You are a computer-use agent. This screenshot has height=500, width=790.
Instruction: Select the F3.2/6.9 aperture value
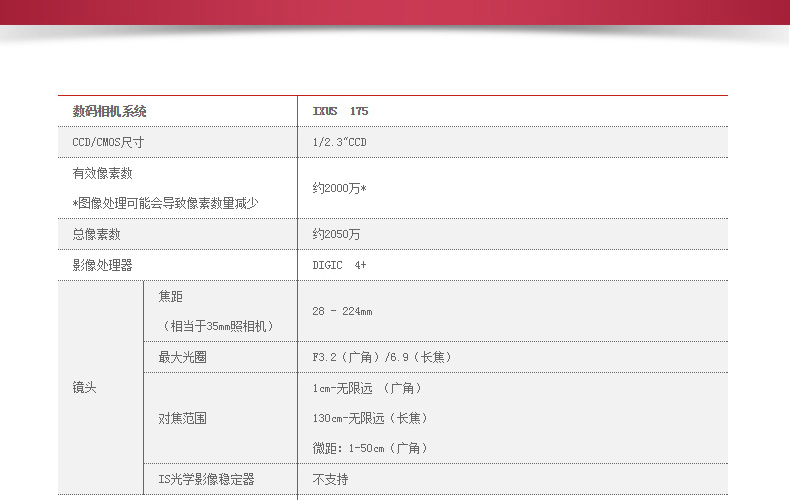(x=375, y=357)
